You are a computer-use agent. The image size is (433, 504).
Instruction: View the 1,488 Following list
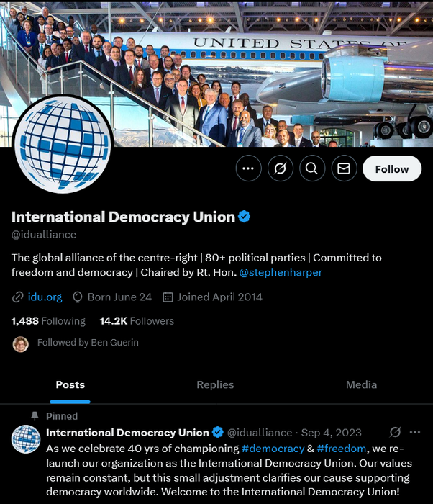point(48,321)
